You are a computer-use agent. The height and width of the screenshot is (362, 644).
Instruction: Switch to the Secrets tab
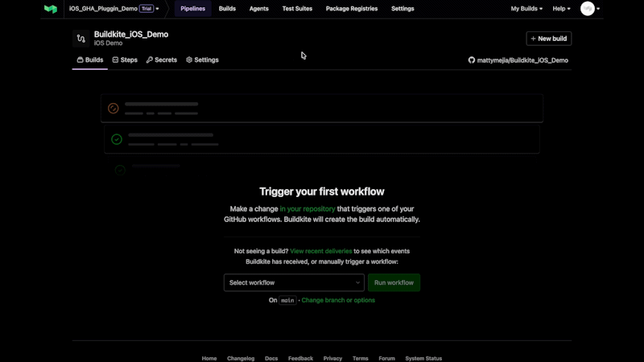(x=162, y=60)
